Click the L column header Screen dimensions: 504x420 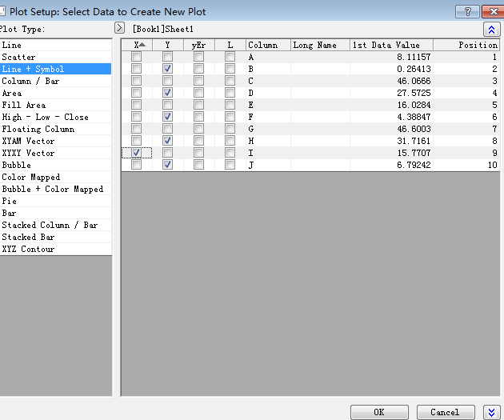(x=230, y=45)
